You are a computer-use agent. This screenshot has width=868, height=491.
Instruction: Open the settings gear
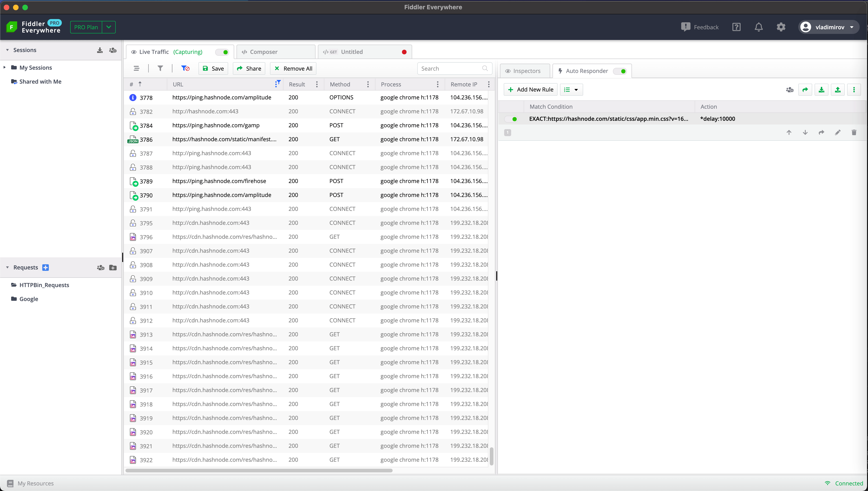pyautogui.click(x=781, y=27)
